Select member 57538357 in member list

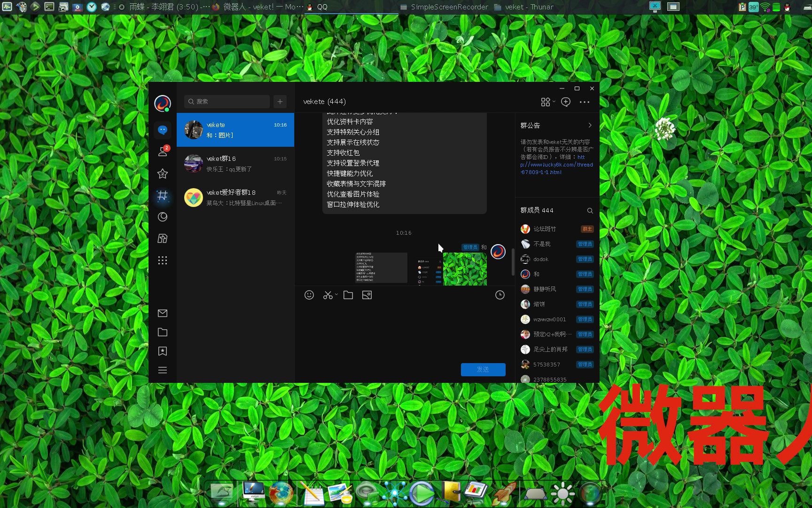click(557, 365)
